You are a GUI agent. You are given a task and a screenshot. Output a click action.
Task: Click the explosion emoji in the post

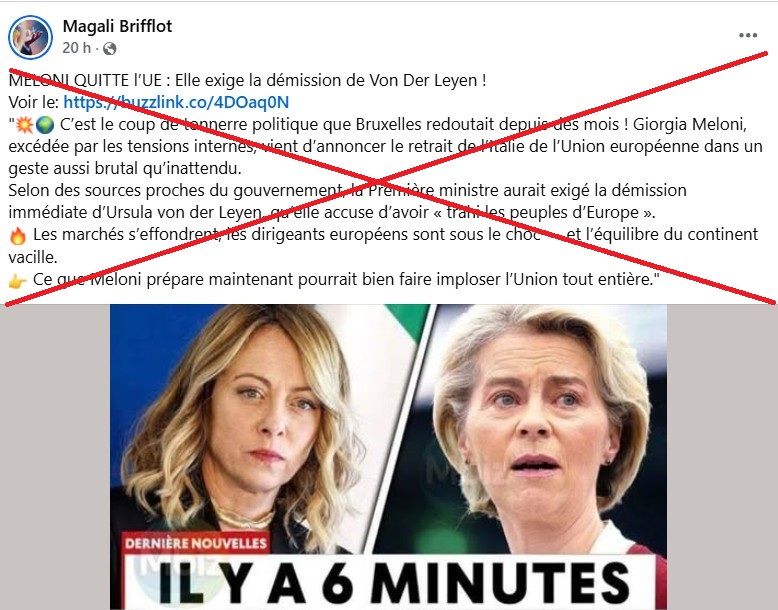click(24, 125)
